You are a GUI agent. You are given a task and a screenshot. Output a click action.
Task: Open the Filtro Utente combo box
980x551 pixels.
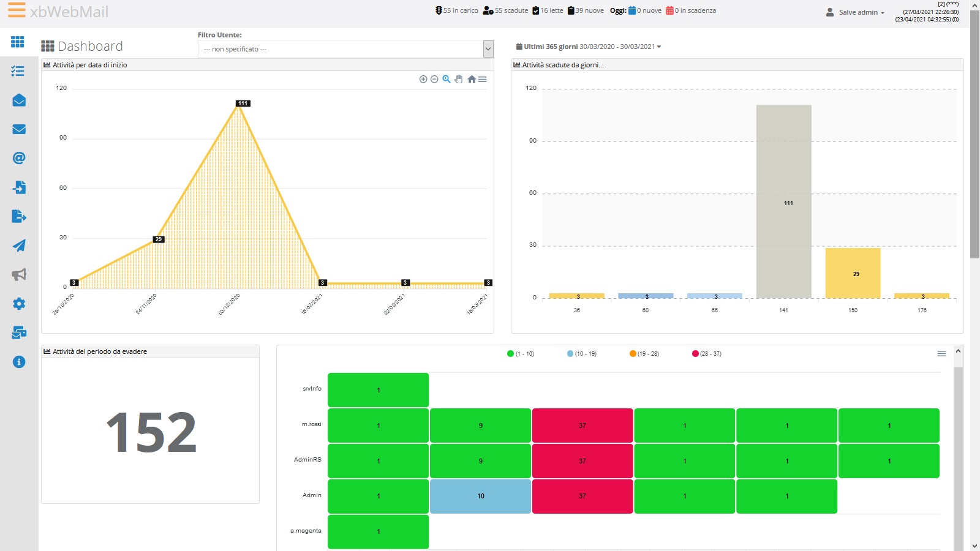tap(345, 49)
